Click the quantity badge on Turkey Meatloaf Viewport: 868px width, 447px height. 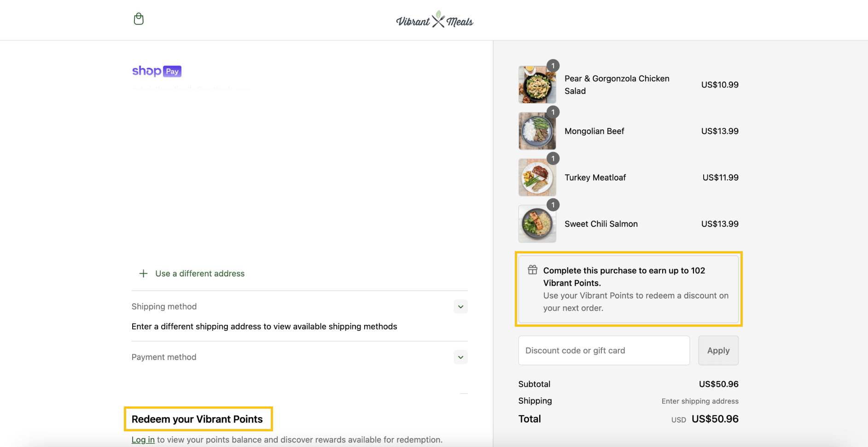tap(553, 158)
